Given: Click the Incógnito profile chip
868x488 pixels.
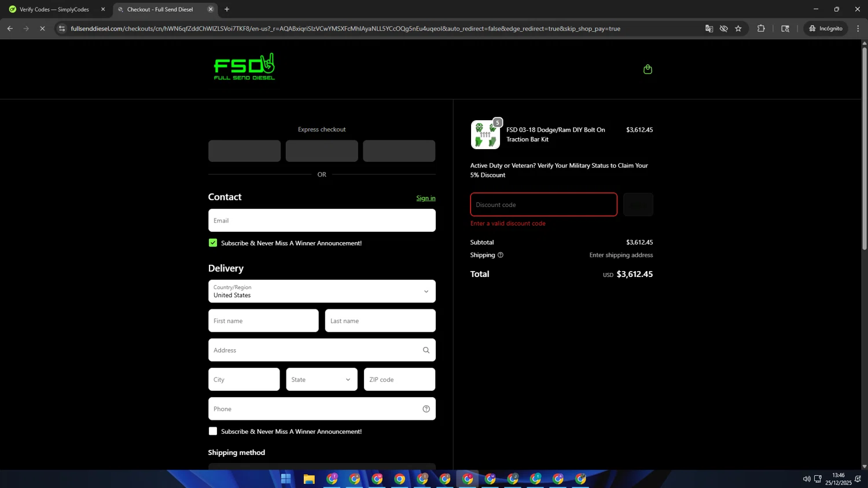Looking at the screenshot, I should (826, 28).
